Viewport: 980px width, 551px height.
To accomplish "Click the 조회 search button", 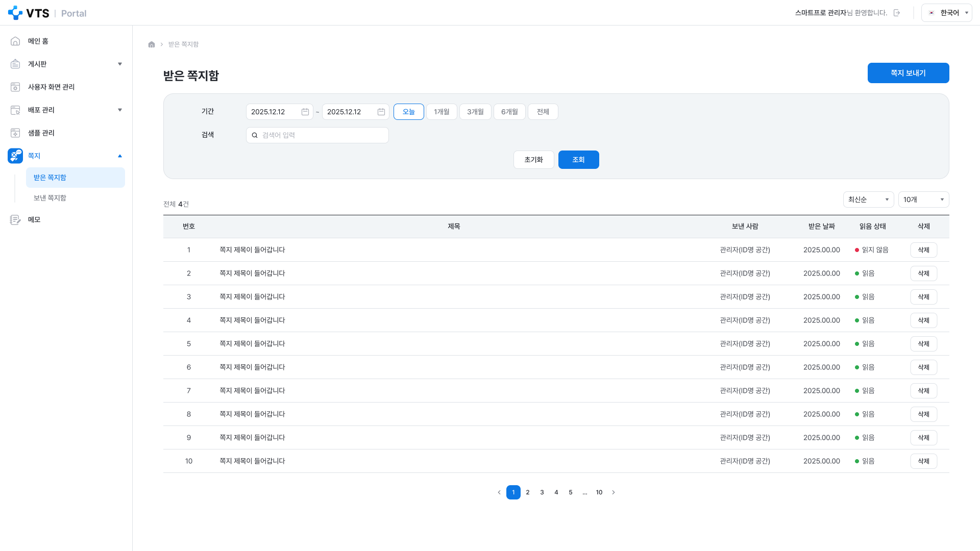I will click(579, 160).
